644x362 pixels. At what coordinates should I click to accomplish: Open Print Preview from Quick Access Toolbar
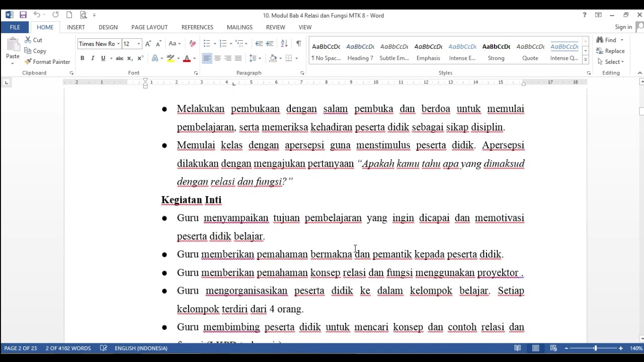coord(84,15)
